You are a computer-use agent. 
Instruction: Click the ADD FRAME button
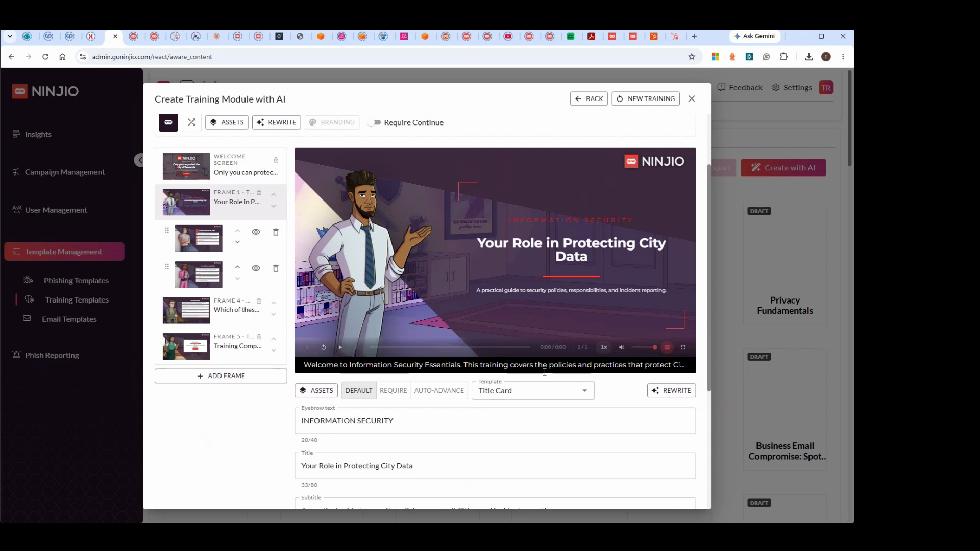point(221,376)
